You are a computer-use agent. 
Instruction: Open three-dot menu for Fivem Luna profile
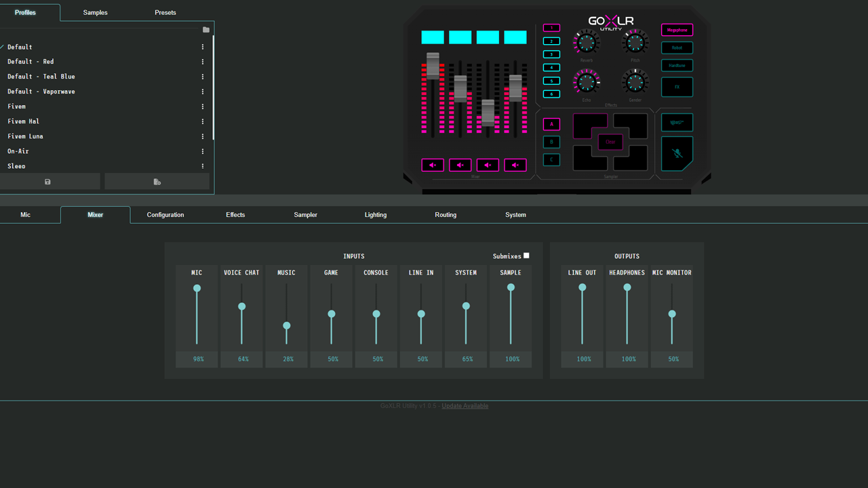203,136
